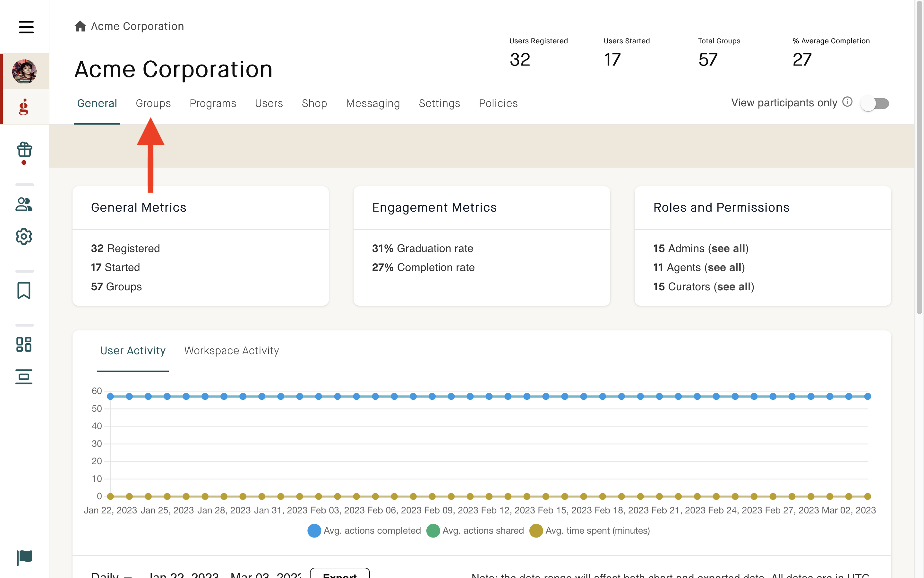Click the "57 Groups" metric

(116, 287)
